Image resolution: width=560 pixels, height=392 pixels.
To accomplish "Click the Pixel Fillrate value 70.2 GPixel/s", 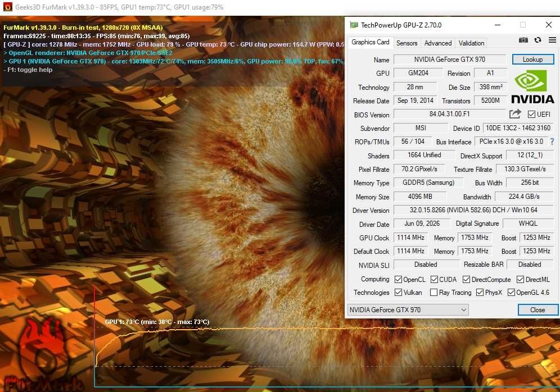I will point(419,168).
